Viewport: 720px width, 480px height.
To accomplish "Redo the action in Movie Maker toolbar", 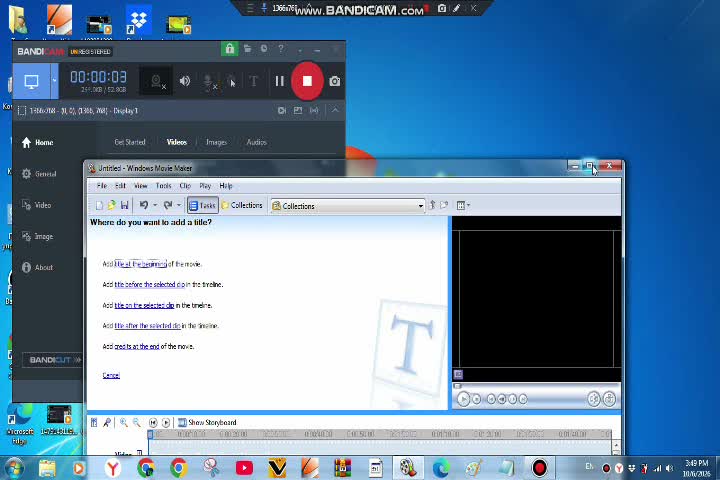I will (x=168, y=205).
